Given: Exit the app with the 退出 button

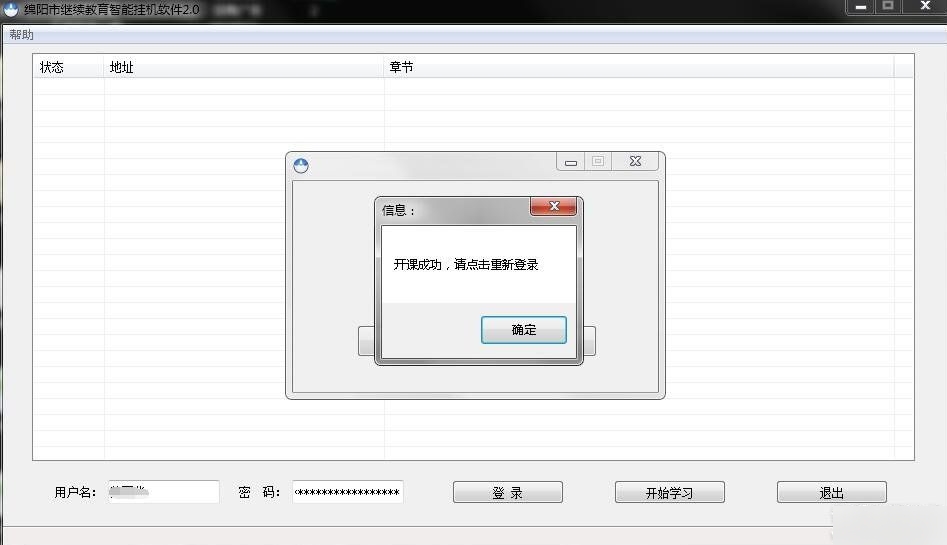Looking at the screenshot, I should [x=832, y=492].
